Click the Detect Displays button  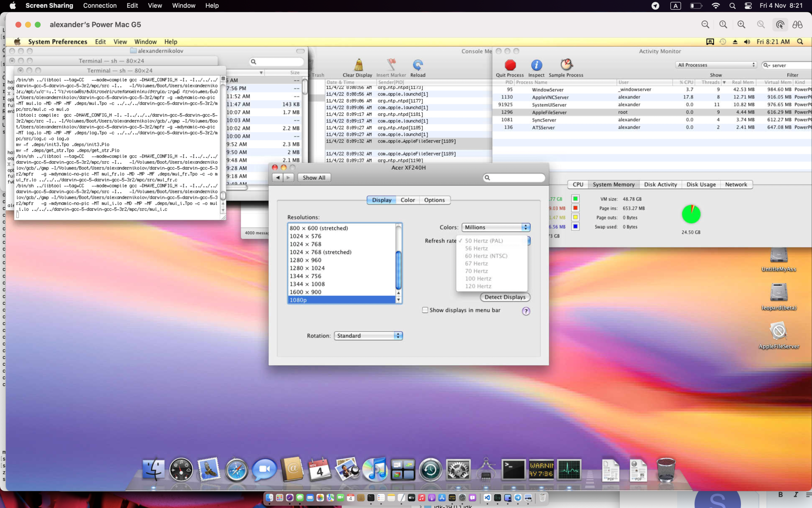505,297
